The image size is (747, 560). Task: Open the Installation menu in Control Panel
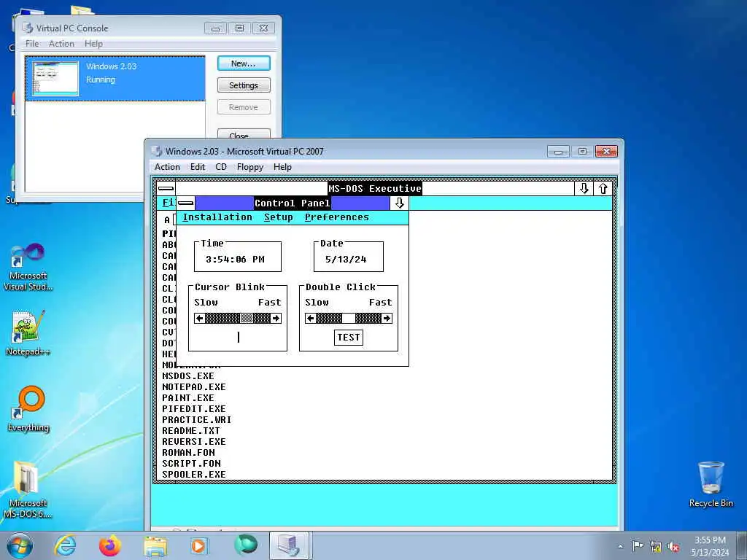(217, 217)
